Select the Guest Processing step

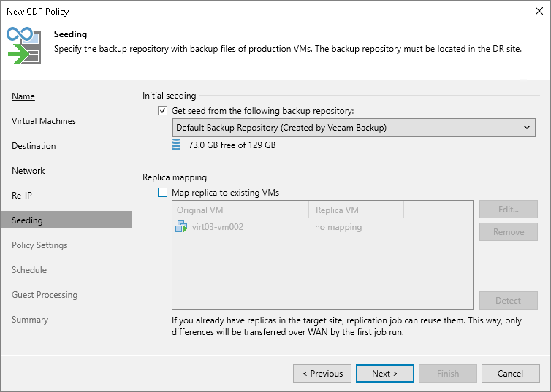coord(45,295)
